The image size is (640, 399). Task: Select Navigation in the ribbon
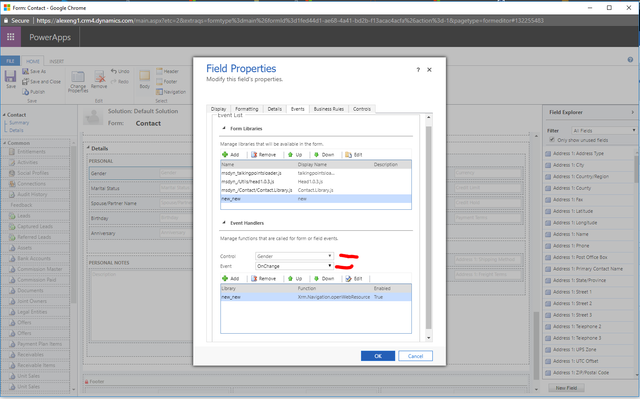click(x=171, y=92)
